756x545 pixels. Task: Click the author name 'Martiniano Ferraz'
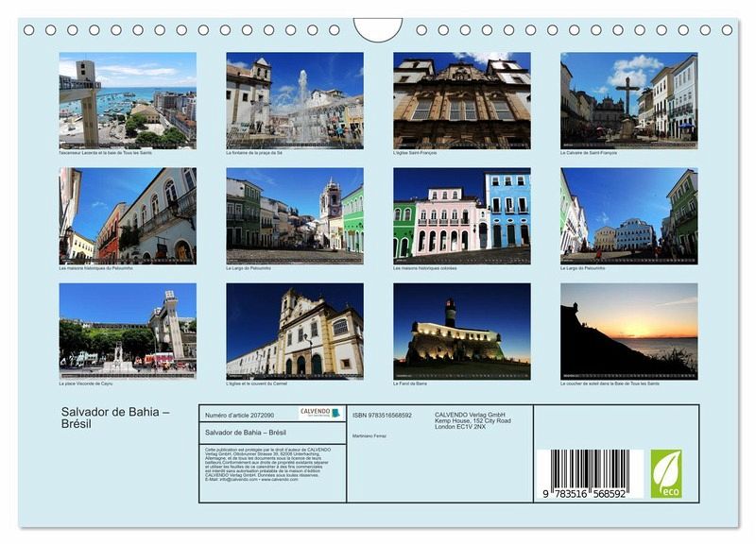coord(369,436)
